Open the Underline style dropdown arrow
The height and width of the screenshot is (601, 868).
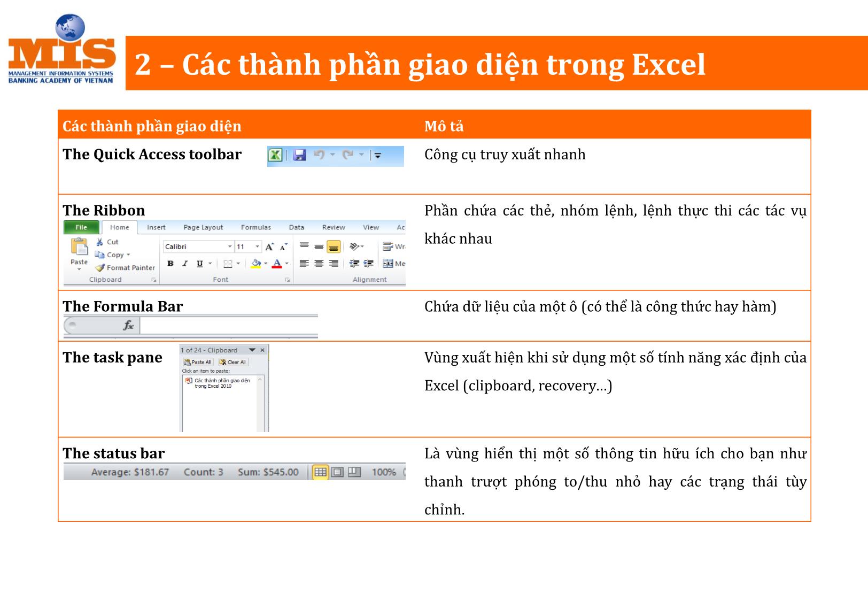click(210, 263)
